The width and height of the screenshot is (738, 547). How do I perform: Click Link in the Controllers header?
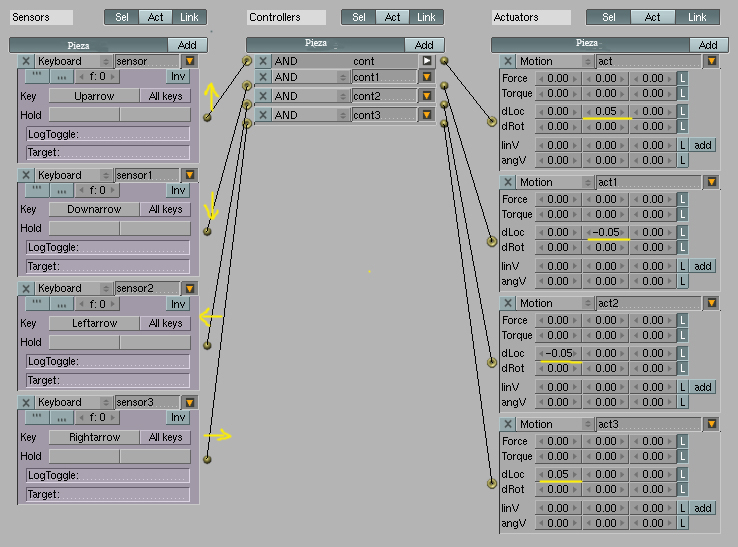[426, 17]
